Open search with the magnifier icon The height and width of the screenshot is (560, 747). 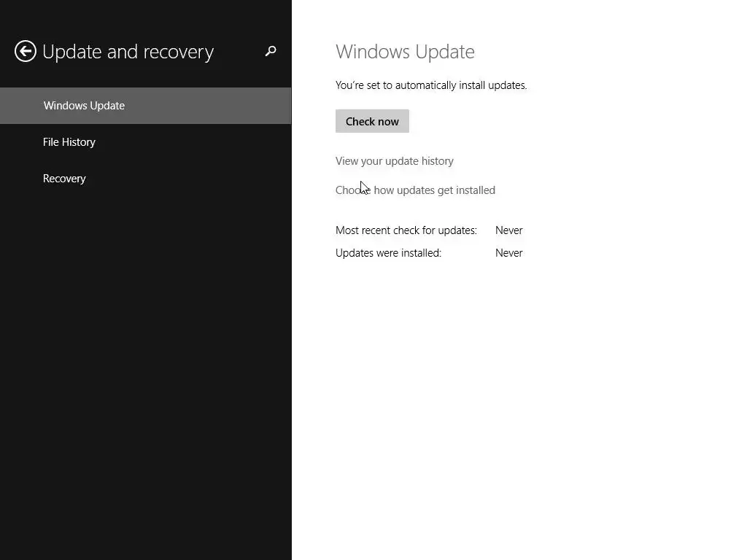click(271, 51)
